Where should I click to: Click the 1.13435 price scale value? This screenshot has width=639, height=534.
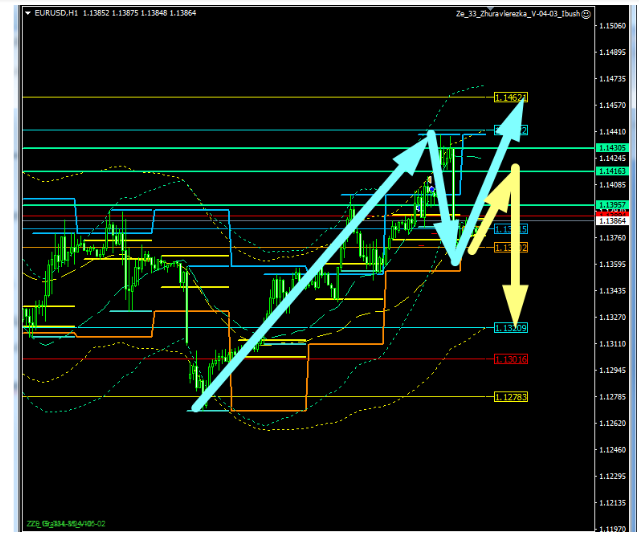tap(613, 291)
